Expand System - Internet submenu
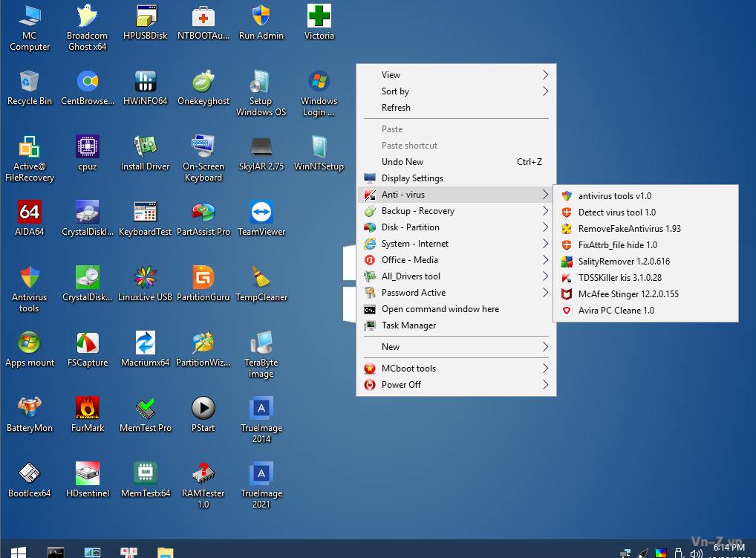 pyautogui.click(x=456, y=244)
